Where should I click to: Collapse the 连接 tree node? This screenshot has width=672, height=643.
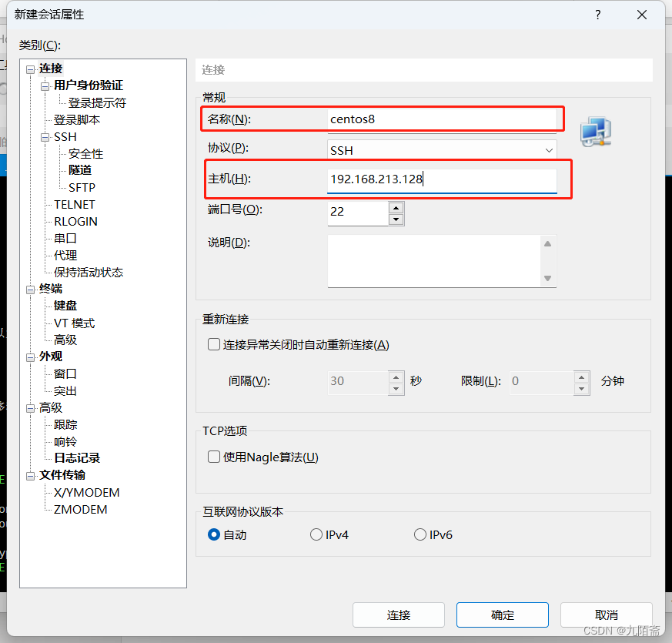[x=31, y=69]
